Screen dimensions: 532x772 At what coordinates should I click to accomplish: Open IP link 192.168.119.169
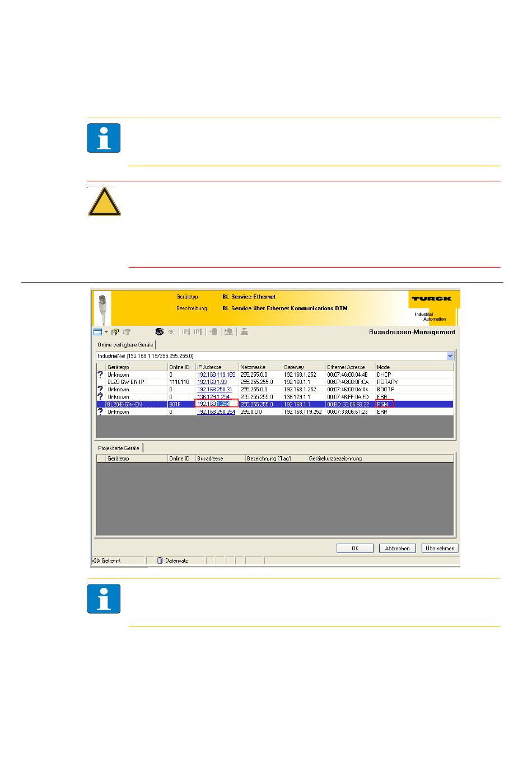click(216, 375)
